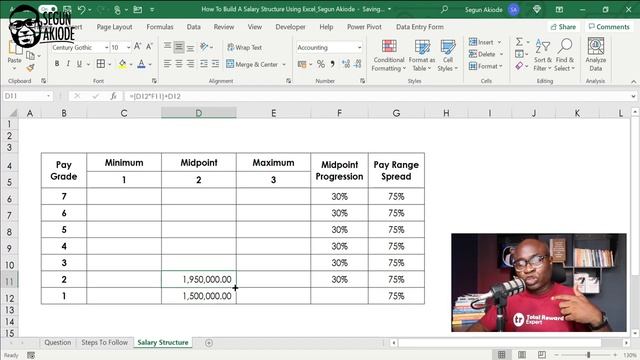Open the Page Layout tab

pyautogui.click(x=114, y=27)
